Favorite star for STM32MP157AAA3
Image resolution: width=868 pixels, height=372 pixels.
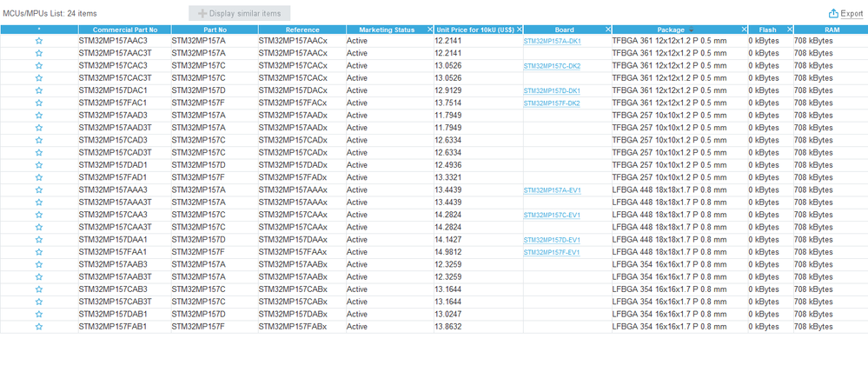[x=39, y=190]
